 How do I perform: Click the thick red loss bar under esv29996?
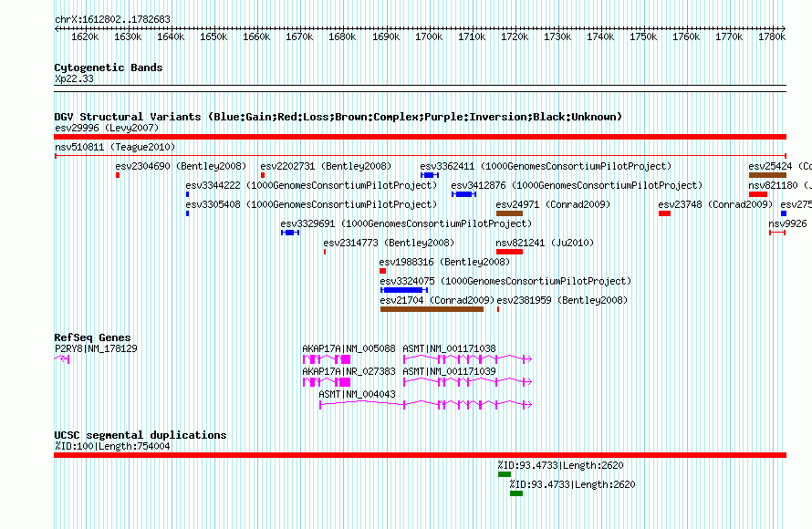[x=421, y=137]
